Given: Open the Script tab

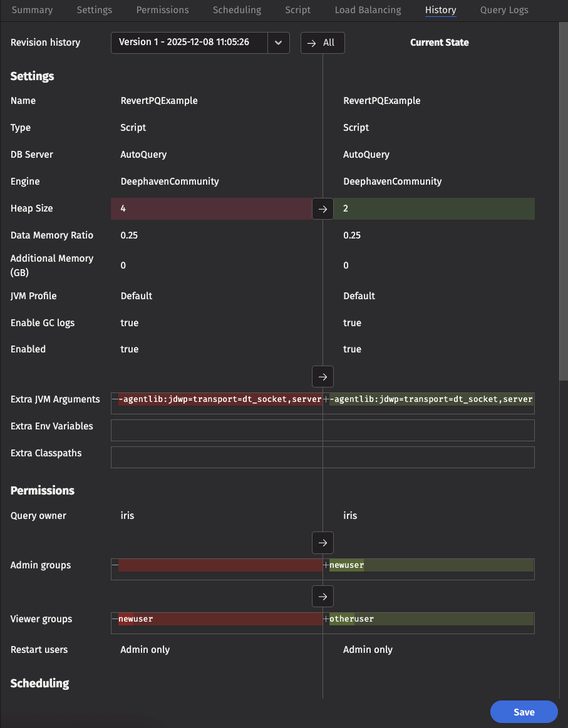Looking at the screenshot, I should coord(297,10).
